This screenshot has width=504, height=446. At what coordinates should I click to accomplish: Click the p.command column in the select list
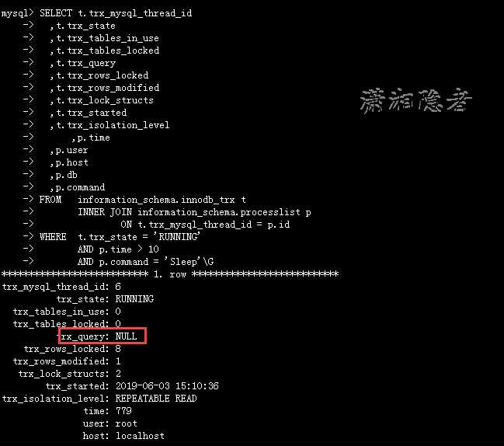pyautogui.click(x=77, y=187)
